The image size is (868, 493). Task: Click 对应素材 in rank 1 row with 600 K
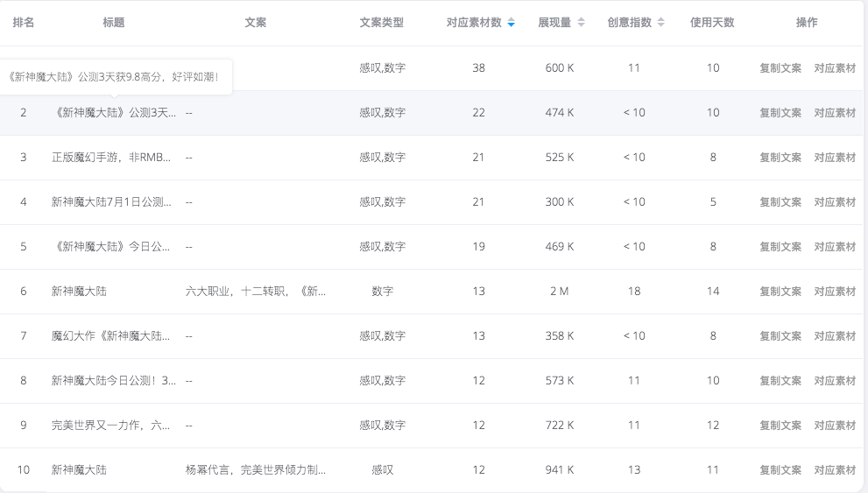click(x=835, y=68)
